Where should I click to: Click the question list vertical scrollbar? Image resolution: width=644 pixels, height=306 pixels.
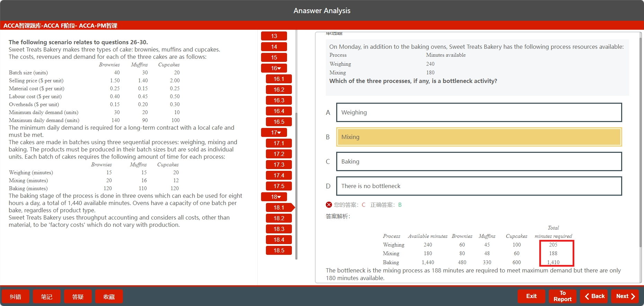[296, 173]
